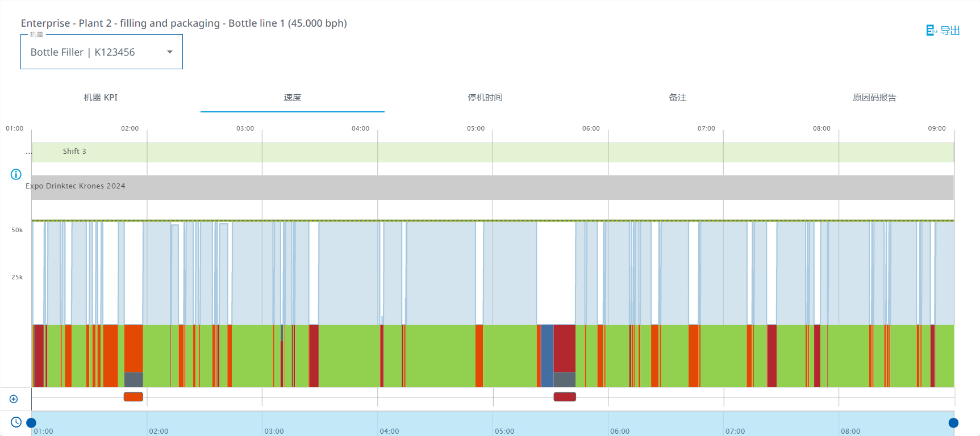Switch to the 机器 KPI tab

point(101,98)
